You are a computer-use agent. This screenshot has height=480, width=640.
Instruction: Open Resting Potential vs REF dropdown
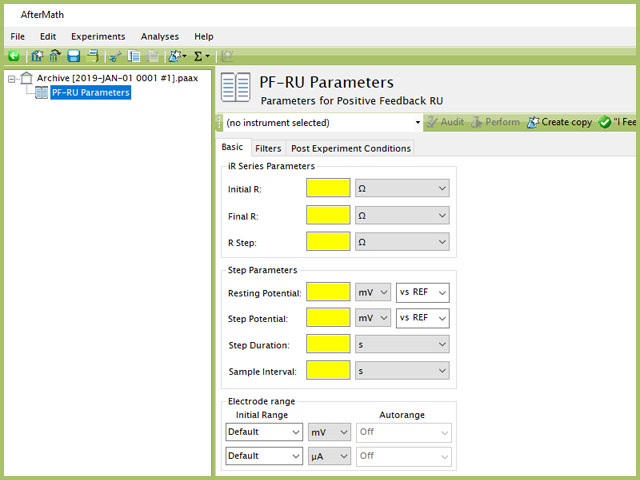[422, 293]
